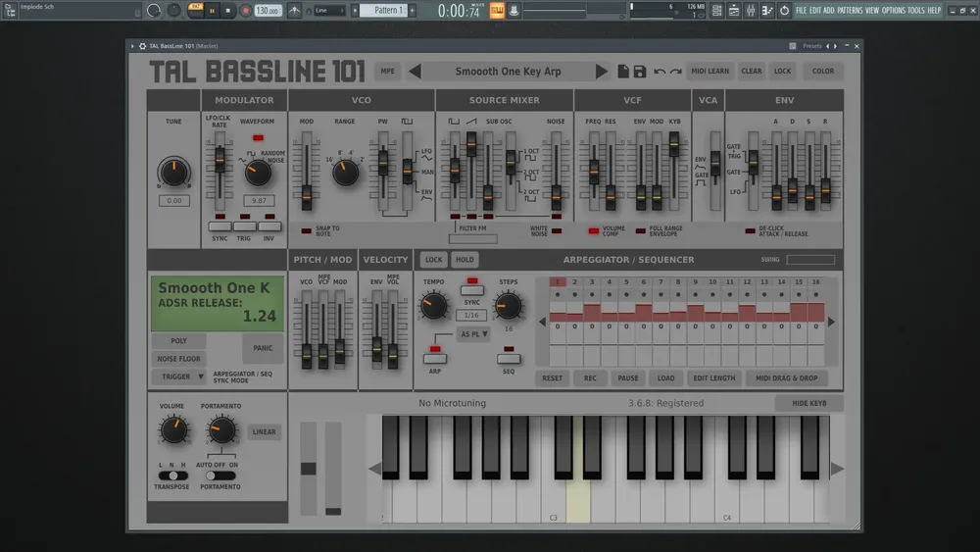Image resolution: width=980 pixels, height=552 pixels.
Task: Open the plugin settings gear icon
Action: click(x=142, y=46)
